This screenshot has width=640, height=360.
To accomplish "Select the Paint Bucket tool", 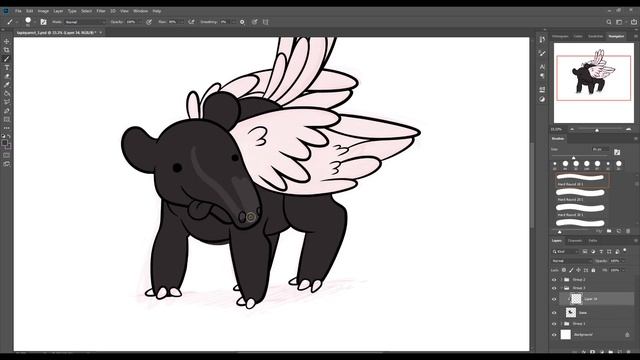I will pyautogui.click(x=7, y=93).
